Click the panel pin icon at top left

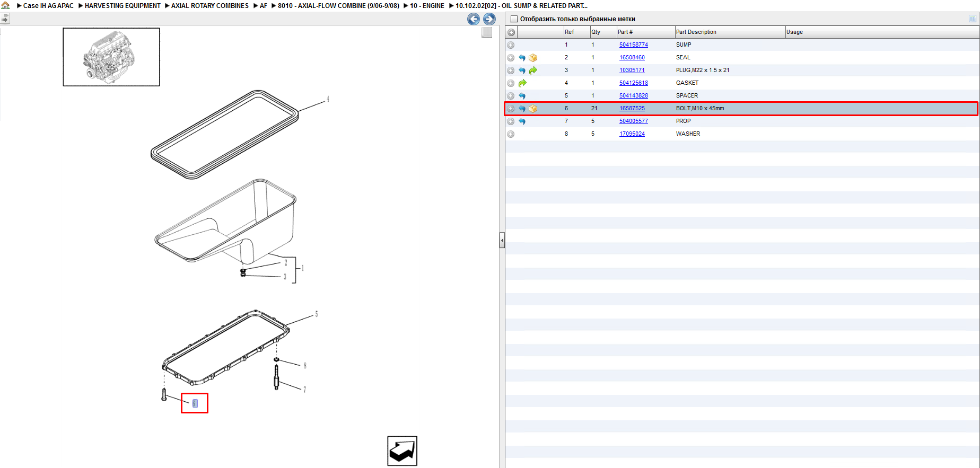[5, 19]
